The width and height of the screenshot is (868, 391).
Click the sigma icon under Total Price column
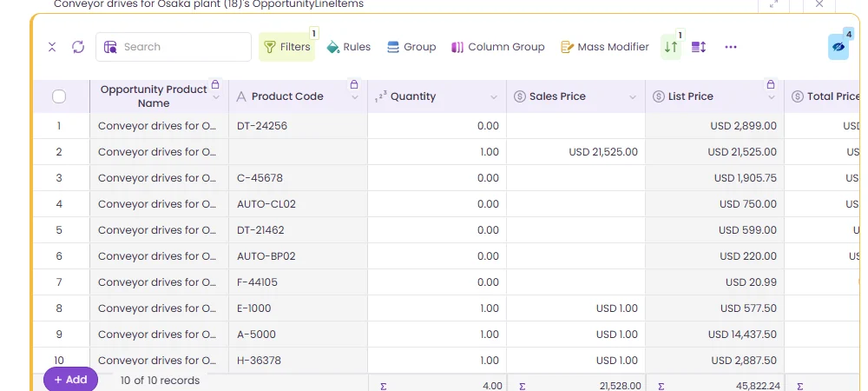(800, 386)
